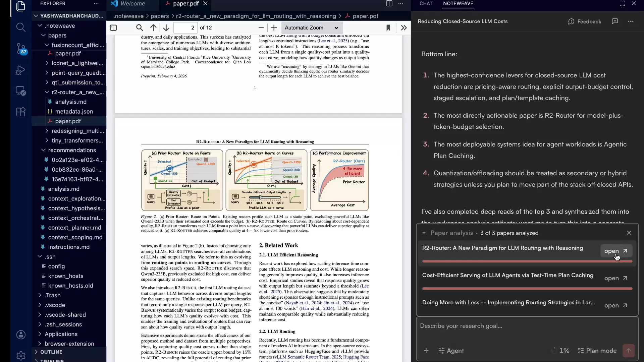The width and height of the screenshot is (644, 362).
Task: Open Explorer views and more actions
Action: click(x=96, y=4)
